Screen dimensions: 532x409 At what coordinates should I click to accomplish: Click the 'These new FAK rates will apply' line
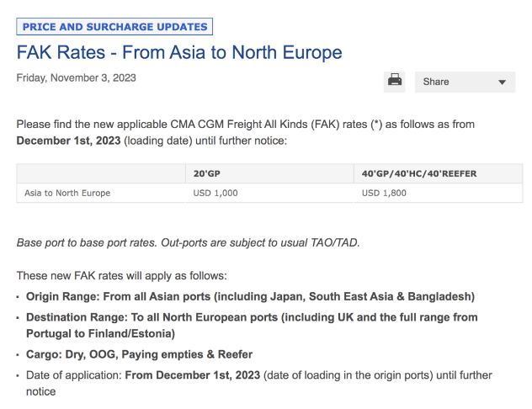[x=121, y=275]
